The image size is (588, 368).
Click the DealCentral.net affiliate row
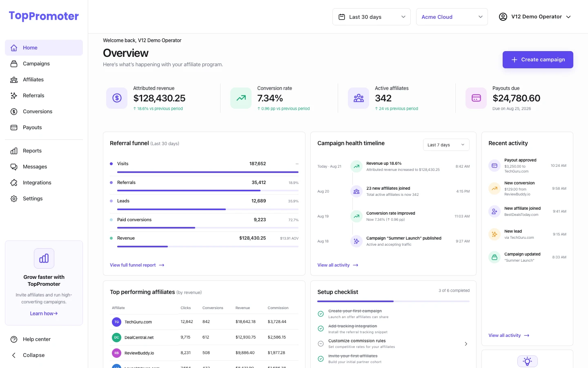[204, 337]
